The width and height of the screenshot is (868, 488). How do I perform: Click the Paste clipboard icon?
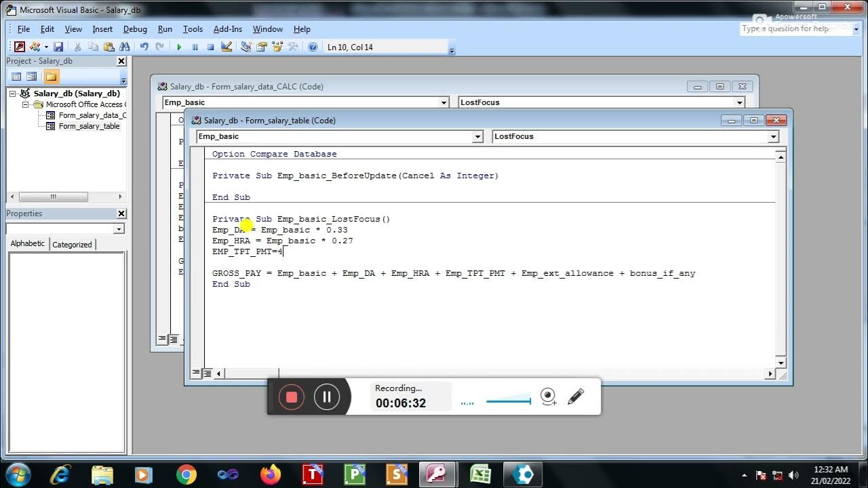click(x=108, y=47)
